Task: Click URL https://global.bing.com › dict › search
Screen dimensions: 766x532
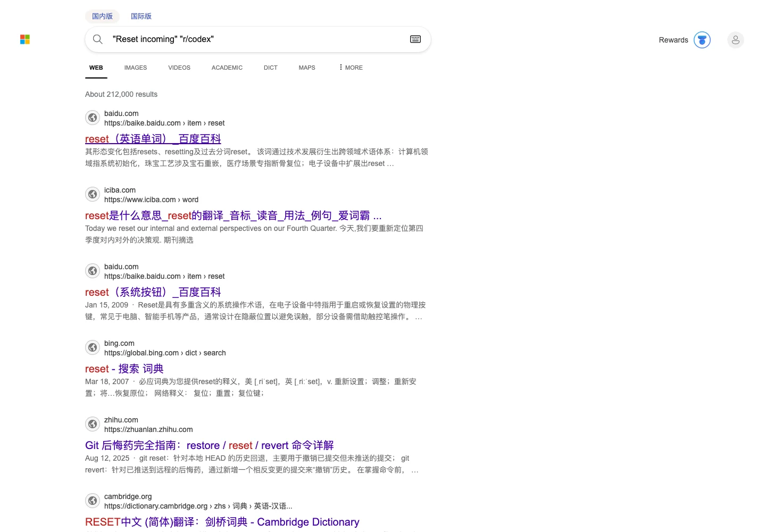Action: 165,353
